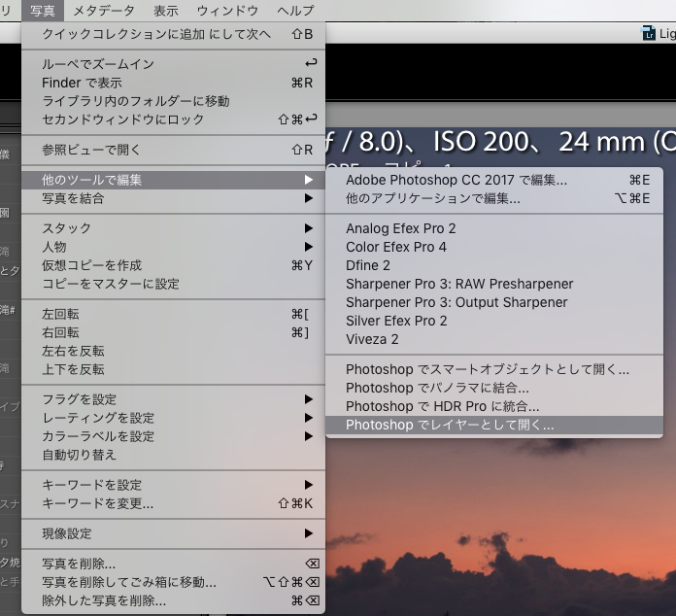This screenshot has width=676, height=616.
Task: Expand the キーワードを設定 submenu
Action: tap(173, 485)
